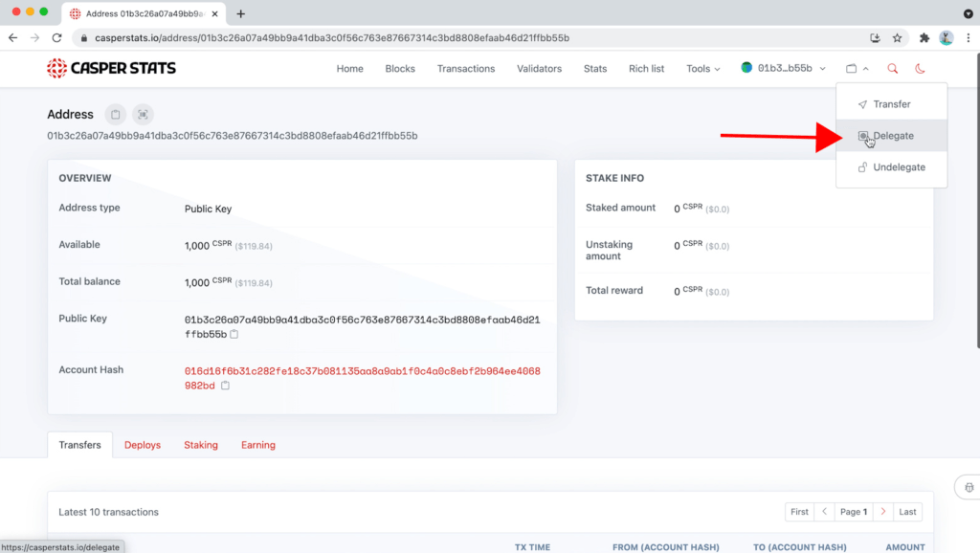Image resolution: width=980 pixels, height=553 pixels.
Task: Open the 01b3…b55b account dropdown
Action: pyautogui.click(x=783, y=69)
